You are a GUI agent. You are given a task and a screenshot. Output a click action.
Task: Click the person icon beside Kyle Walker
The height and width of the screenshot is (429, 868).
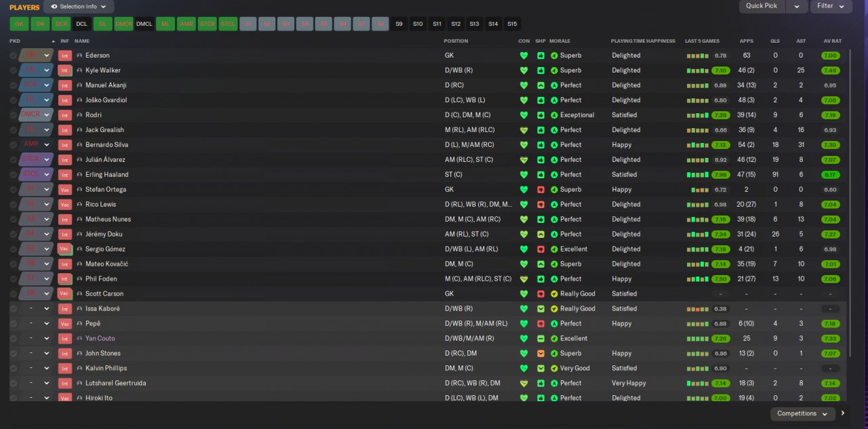[x=79, y=70]
